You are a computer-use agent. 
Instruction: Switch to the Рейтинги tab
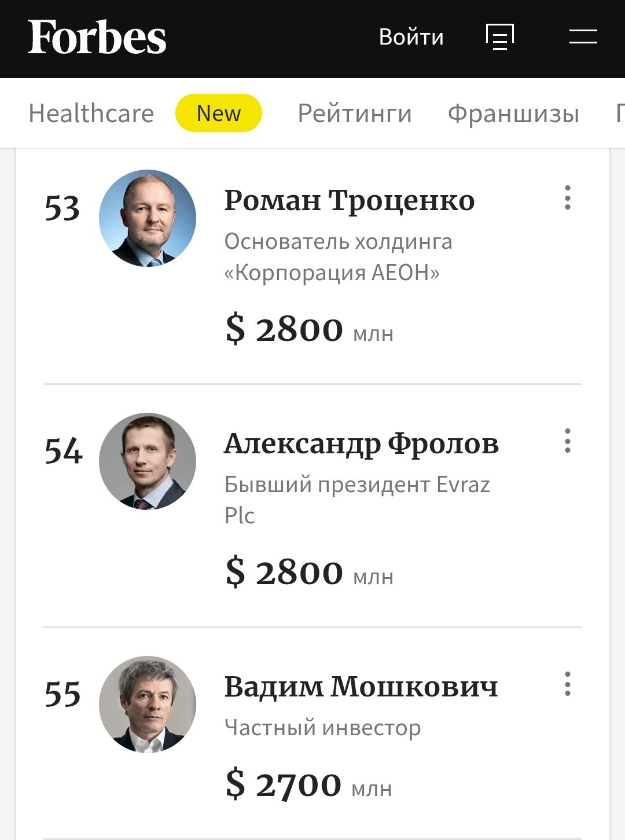[x=355, y=113]
